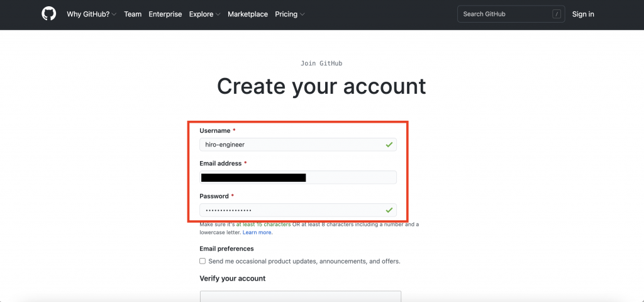This screenshot has height=302, width=644.
Task: Focus the Search GitHub box
Action: click(511, 14)
